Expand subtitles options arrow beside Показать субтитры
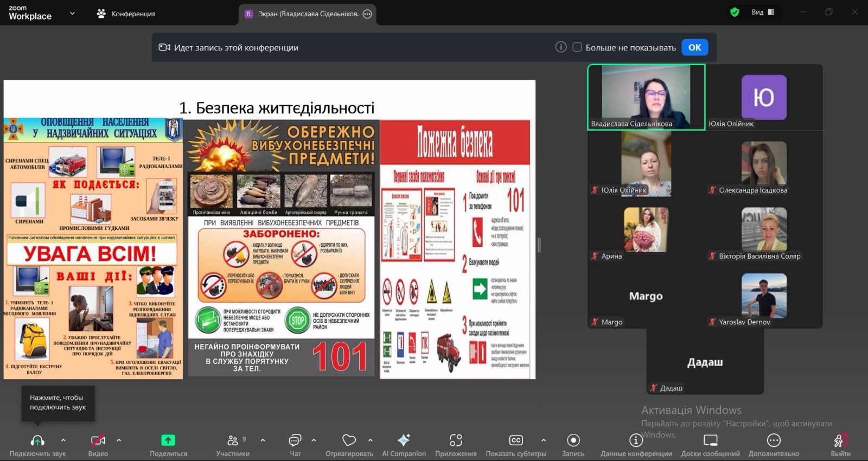The height and width of the screenshot is (461, 868). tap(544, 440)
